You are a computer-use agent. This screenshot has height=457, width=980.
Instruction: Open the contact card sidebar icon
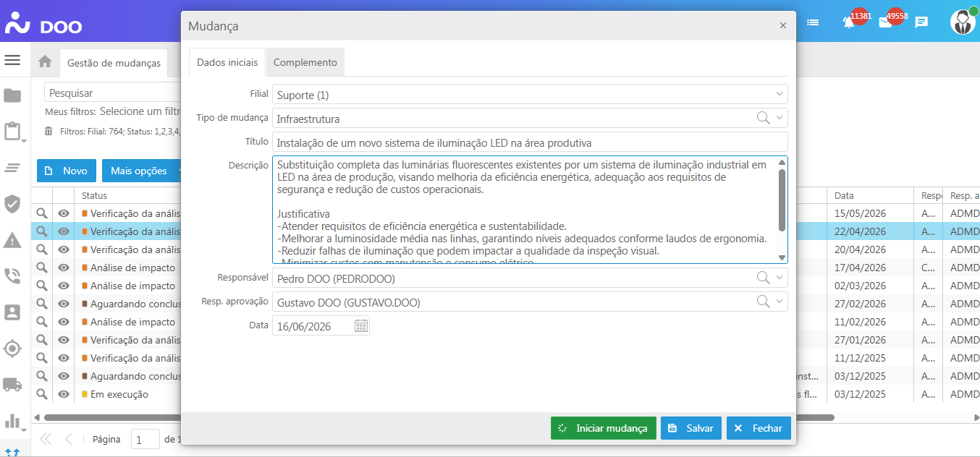pos(12,312)
